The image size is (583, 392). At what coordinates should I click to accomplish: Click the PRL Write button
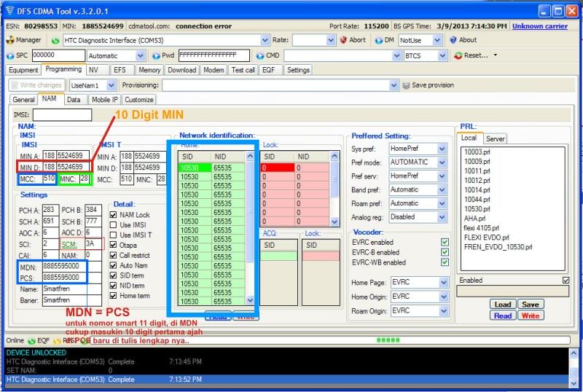pyautogui.click(x=531, y=315)
